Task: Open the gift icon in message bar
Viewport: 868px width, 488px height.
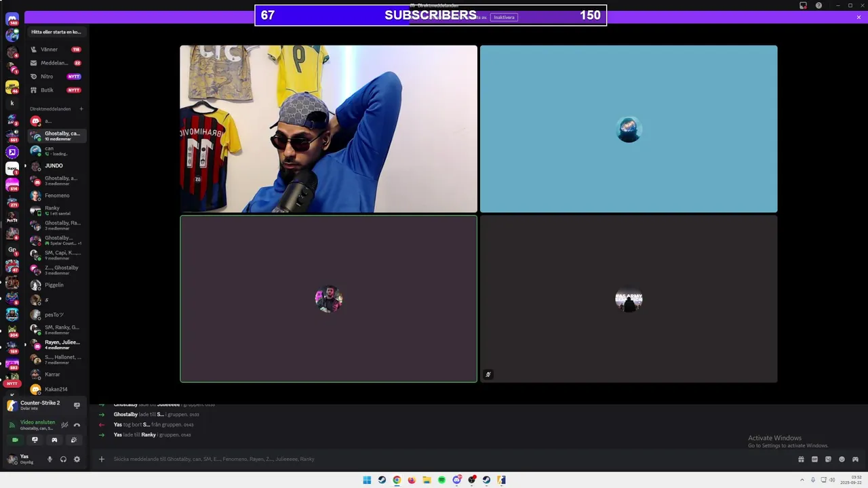Action: 801,459
